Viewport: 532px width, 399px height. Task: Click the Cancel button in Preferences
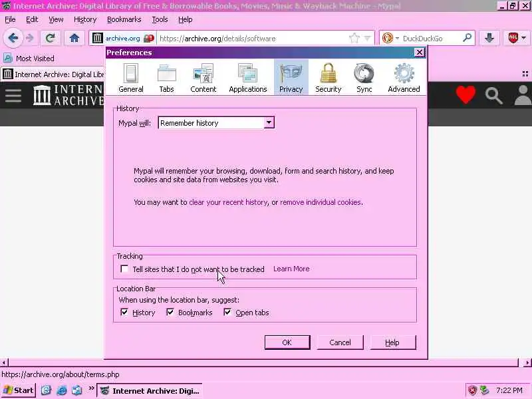click(340, 342)
